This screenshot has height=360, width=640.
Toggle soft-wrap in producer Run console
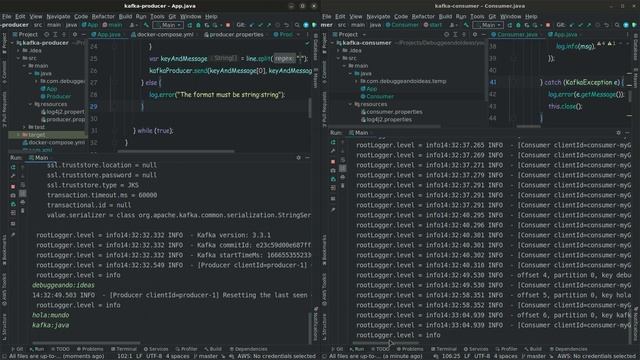pyautogui.click(x=22, y=184)
